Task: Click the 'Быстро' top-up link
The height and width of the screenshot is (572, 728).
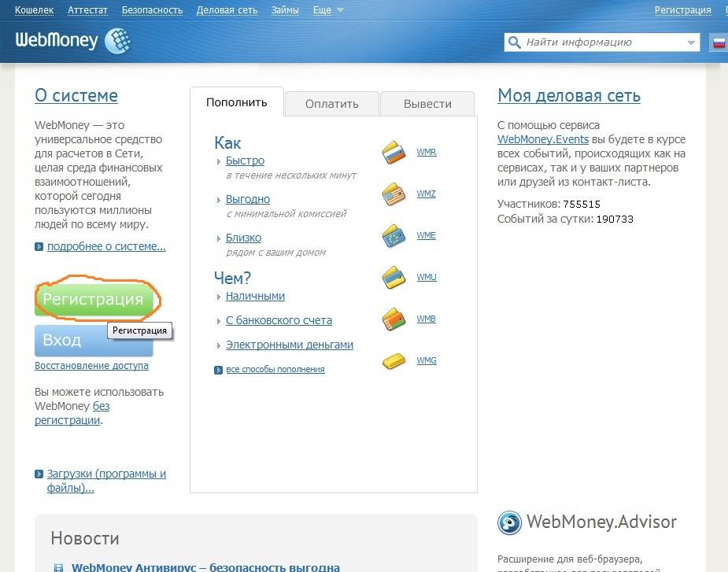Action: 245,161
